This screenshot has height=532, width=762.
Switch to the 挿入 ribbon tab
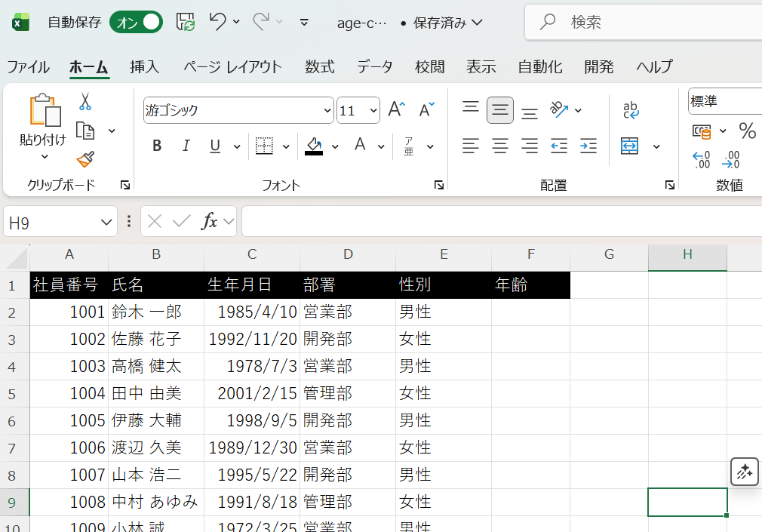[144, 66]
